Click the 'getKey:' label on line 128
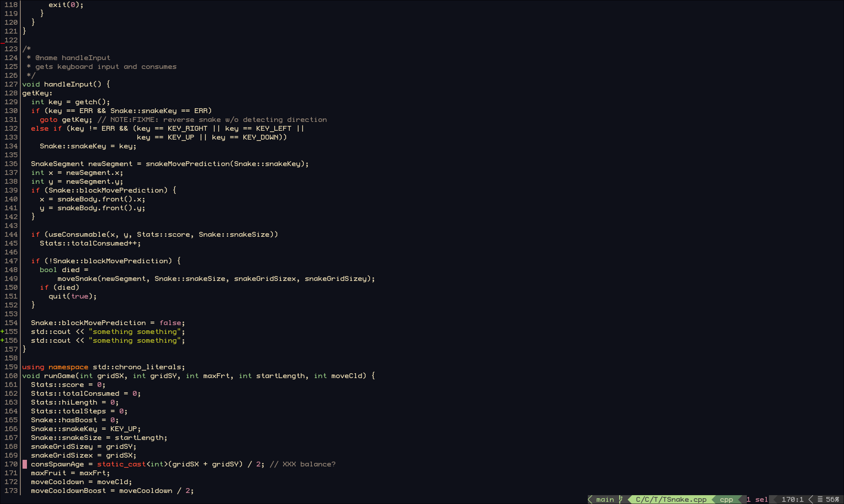The height and width of the screenshot is (504, 844). [x=37, y=93]
